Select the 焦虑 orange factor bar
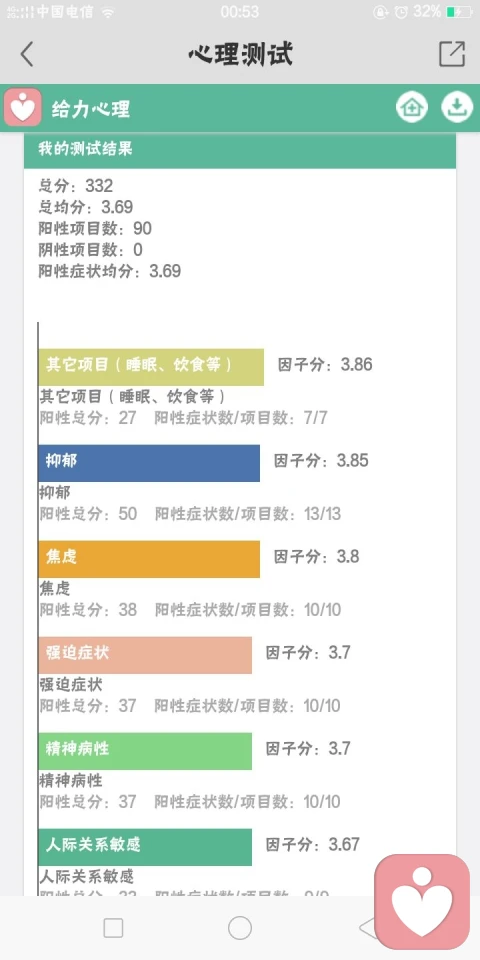Viewport: 480px width, 960px height. 149,559
